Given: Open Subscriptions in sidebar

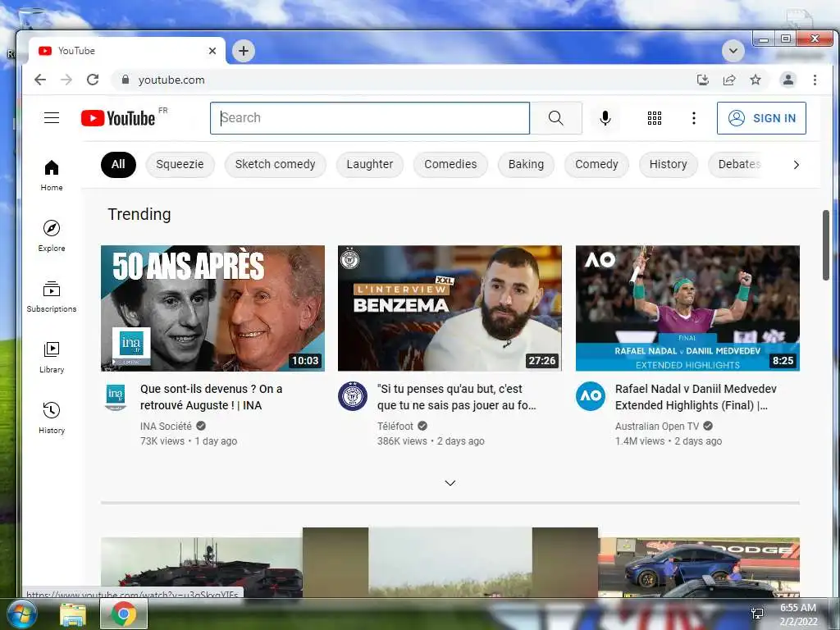Looking at the screenshot, I should (52, 297).
